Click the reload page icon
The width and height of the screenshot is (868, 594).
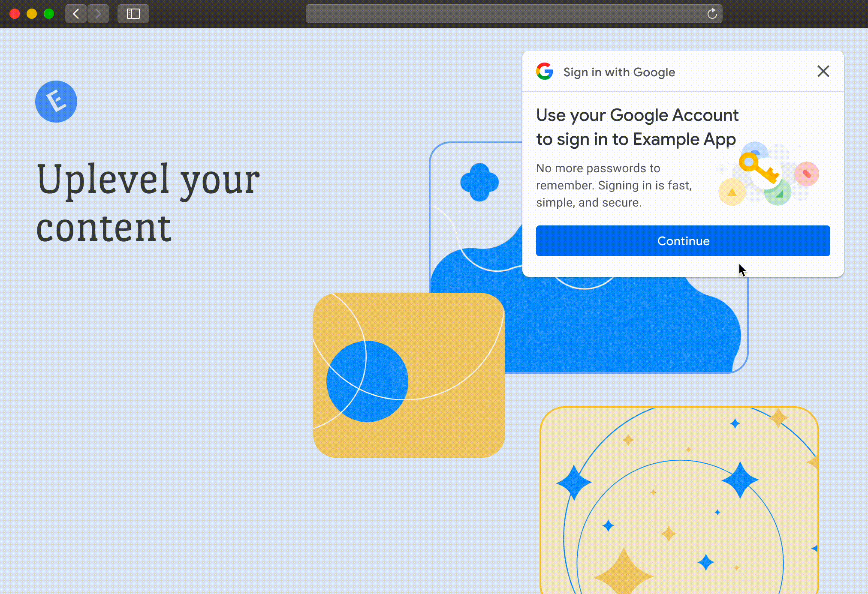[712, 14]
